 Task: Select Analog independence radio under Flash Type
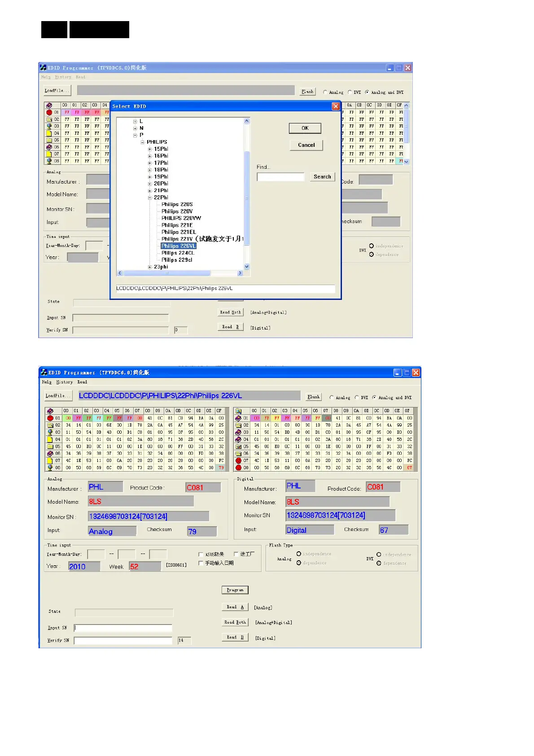(299, 554)
